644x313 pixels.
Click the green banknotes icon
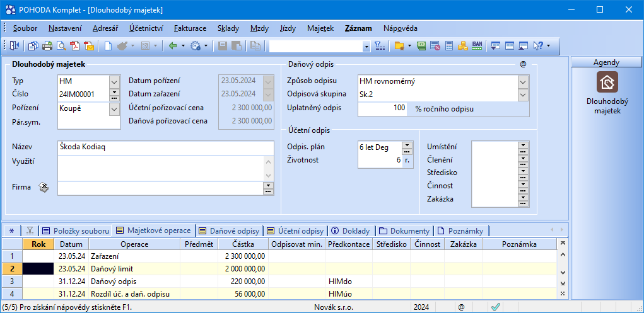pyautogui.click(x=421, y=47)
